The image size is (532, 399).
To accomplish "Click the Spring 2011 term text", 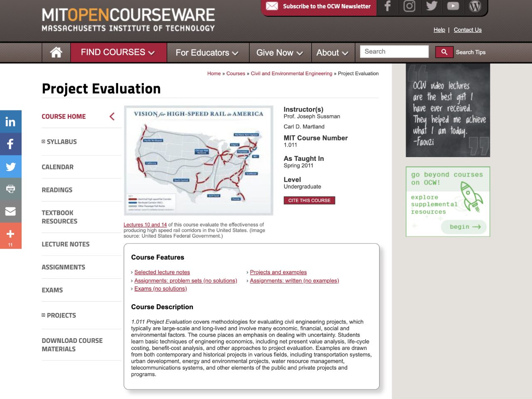I will (298, 165).
